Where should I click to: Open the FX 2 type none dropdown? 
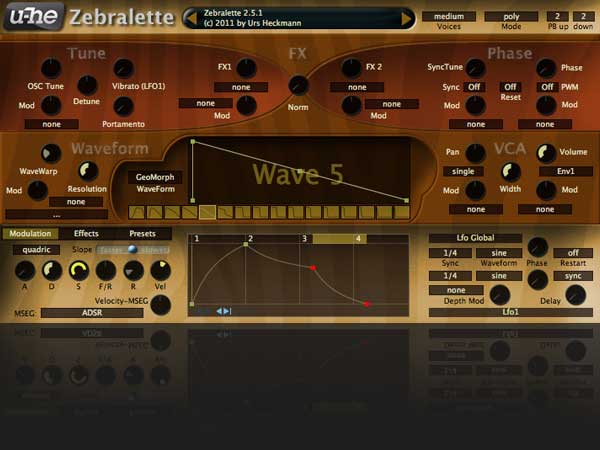(x=357, y=87)
